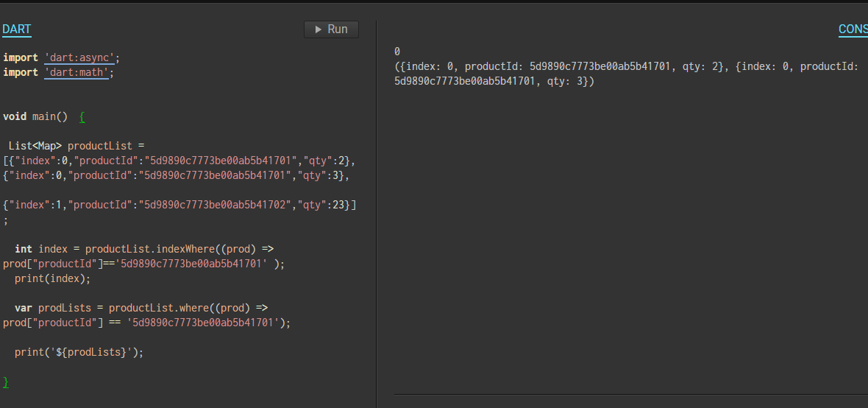Select the DART tab label
The image size is (868, 408).
(x=17, y=29)
